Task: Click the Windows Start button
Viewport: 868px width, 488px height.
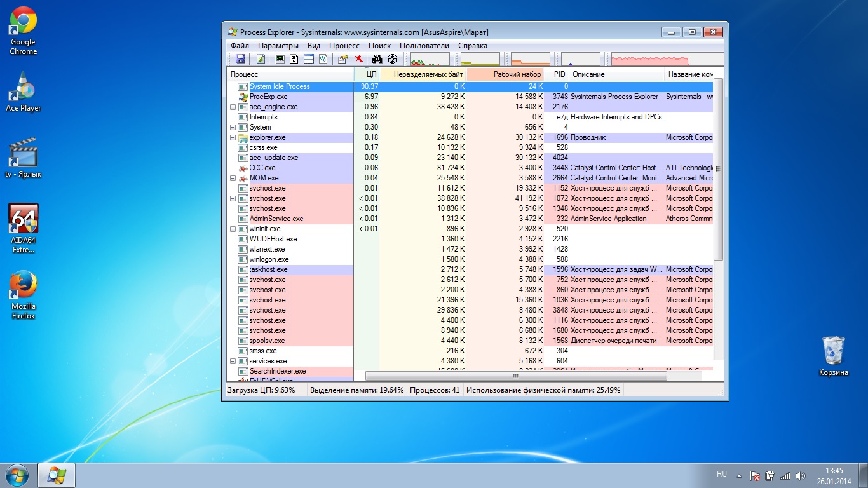Action: pos(17,475)
